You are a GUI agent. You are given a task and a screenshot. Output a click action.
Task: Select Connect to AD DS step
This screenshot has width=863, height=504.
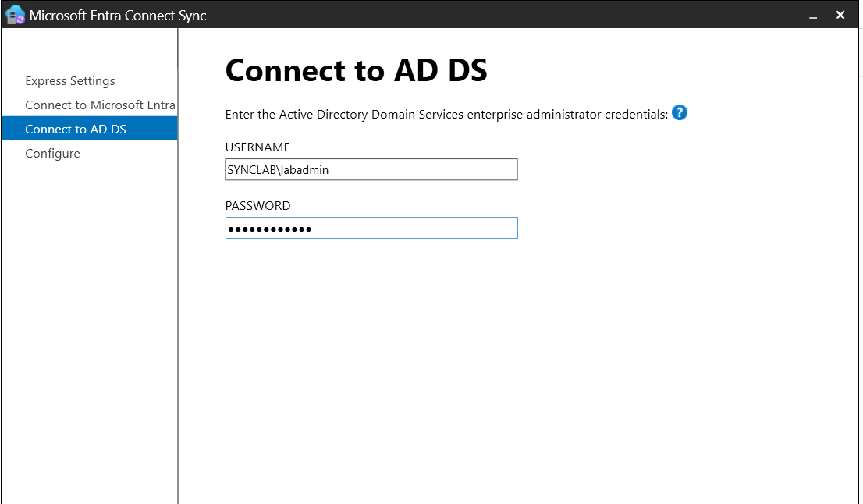(x=90, y=129)
